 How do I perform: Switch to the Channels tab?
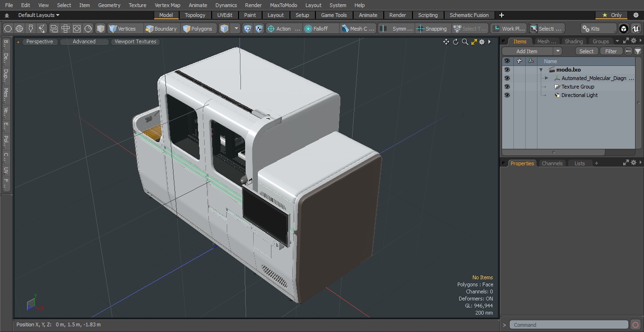pyautogui.click(x=552, y=163)
